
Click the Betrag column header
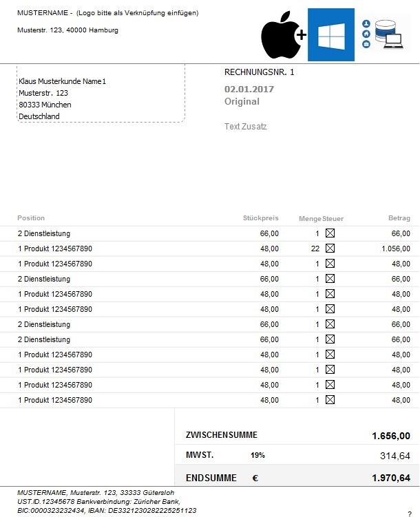[399, 218]
